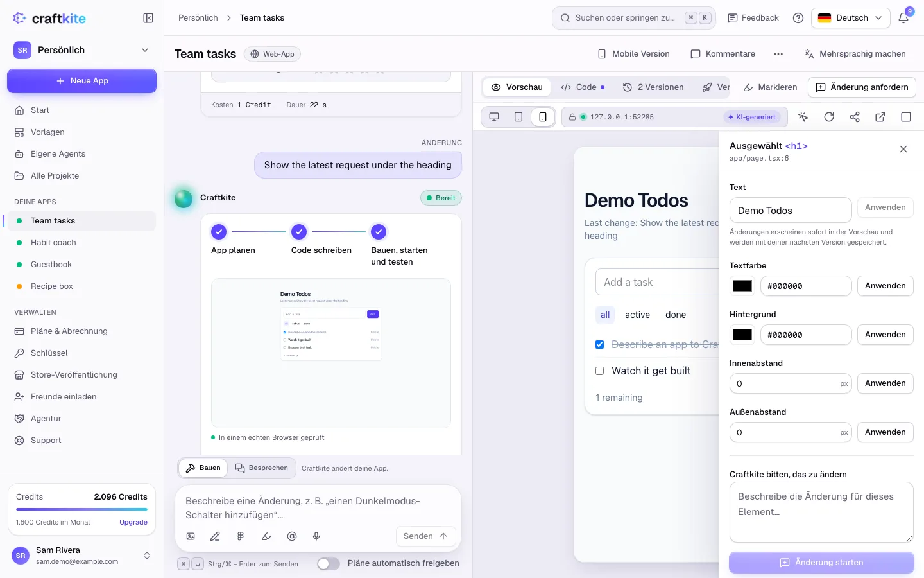Start voice input with the microphone icon
The height and width of the screenshot is (578, 924).
pyautogui.click(x=316, y=536)
